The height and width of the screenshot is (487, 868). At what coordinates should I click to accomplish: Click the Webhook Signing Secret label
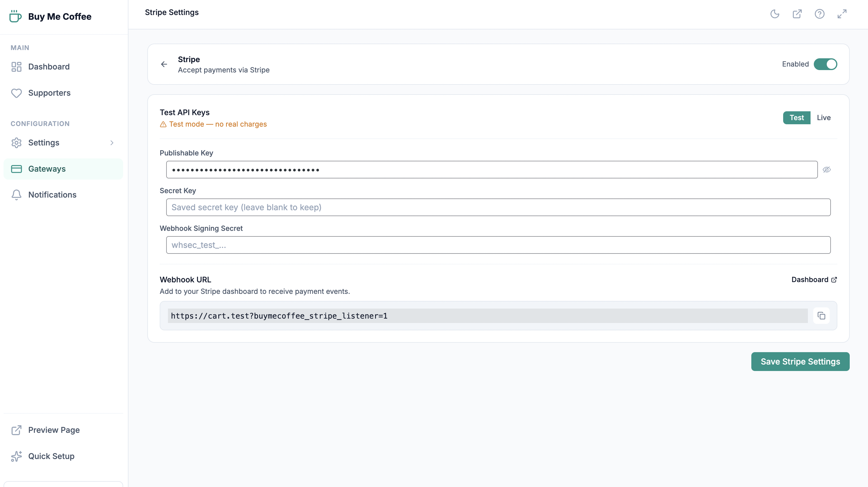coord(201,228)
